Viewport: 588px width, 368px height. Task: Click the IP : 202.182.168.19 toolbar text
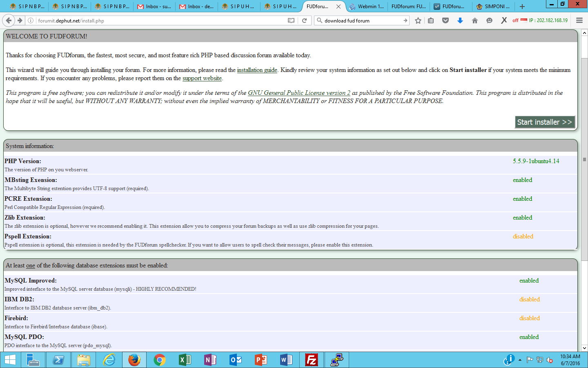pos(548,20)
